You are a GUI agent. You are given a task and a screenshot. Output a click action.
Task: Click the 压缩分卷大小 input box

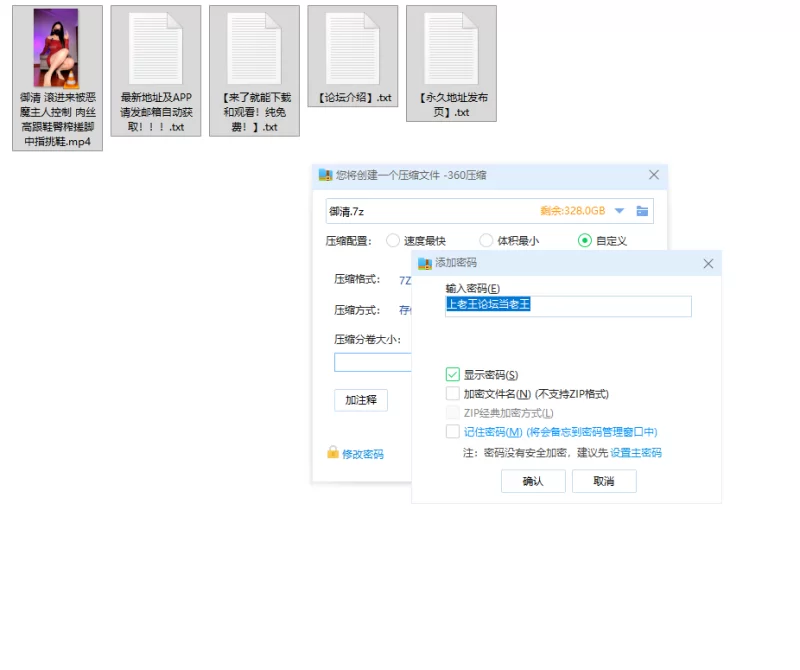click(373, 362)
